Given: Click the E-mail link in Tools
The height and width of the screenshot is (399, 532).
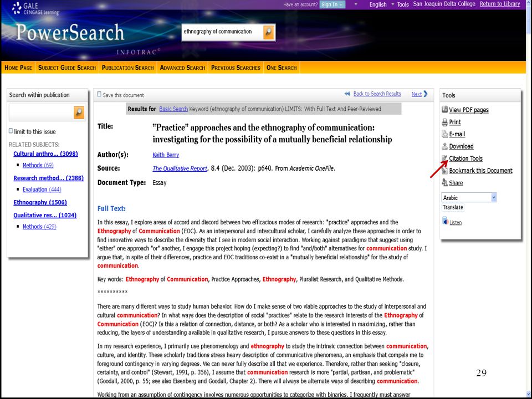Looking at the screenshot, I should pyautogui.click(x=457, y=134).
